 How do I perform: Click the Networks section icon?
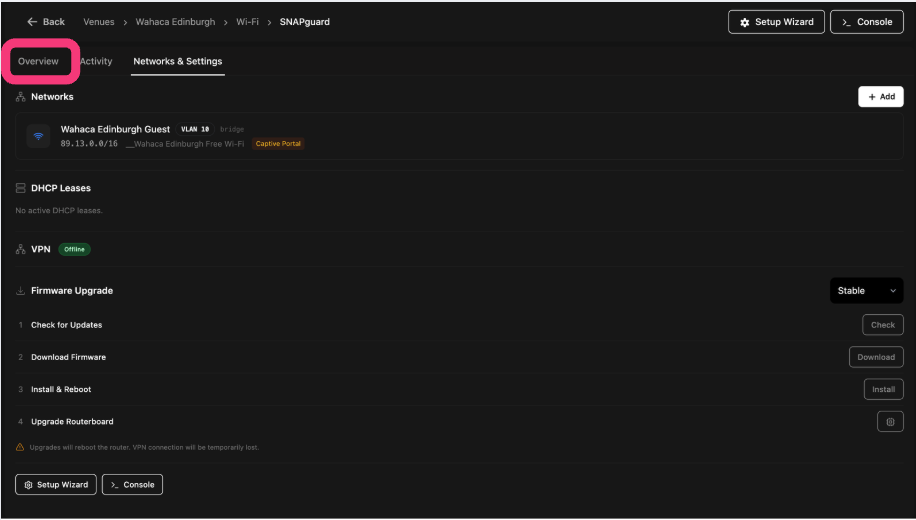pos(21,97)
